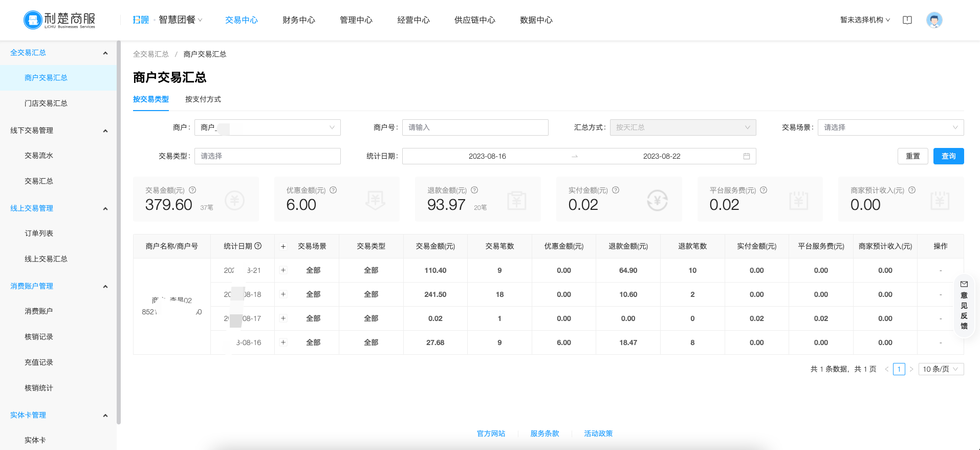
Task: Focus the 商户号 input field
Action: [x=475, y=127]
